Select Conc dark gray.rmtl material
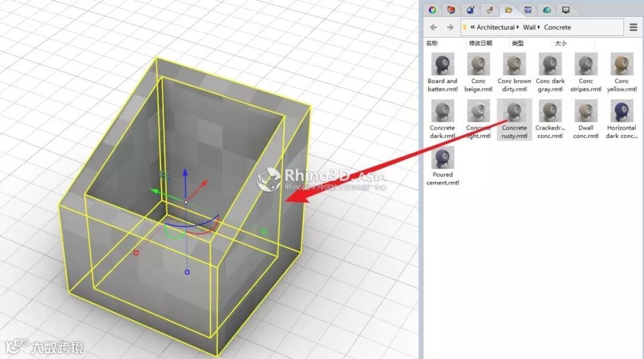This screenshot has height=359, width=644. [x=550, y=73]
